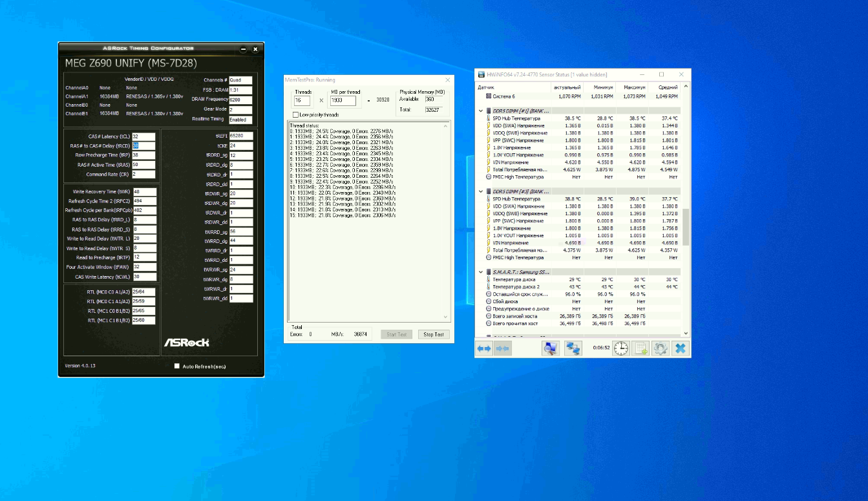Click HWiNFO expand layout arrows icon
This screenshot has width=868, height=501.
[484, 348]
